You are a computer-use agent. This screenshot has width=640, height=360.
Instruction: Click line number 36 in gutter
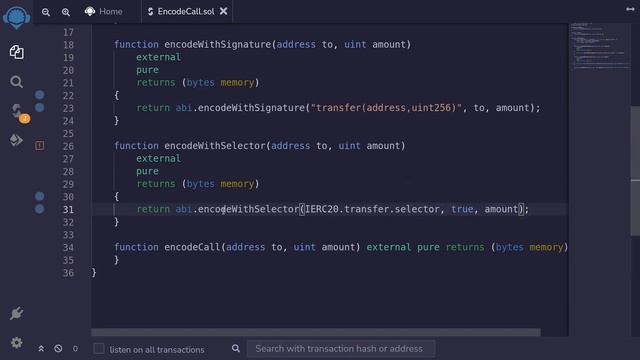(x=69, y=273)
